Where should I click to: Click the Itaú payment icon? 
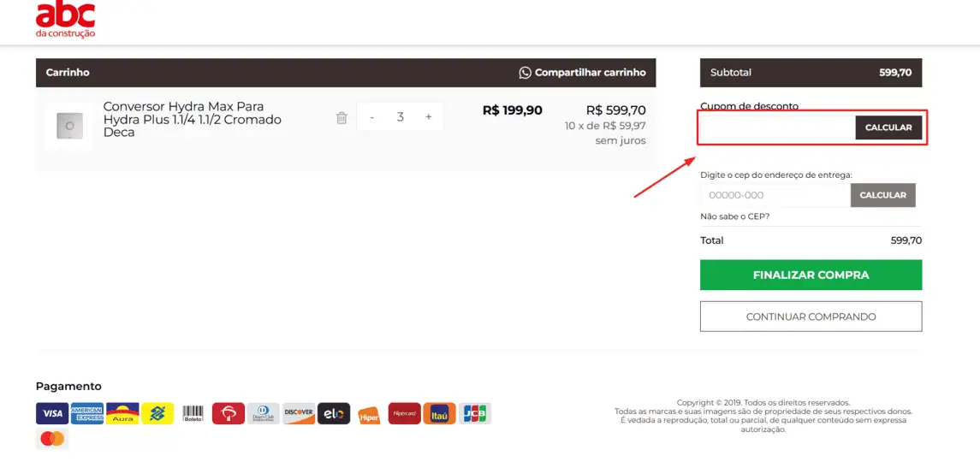click(x=439, y=413)
